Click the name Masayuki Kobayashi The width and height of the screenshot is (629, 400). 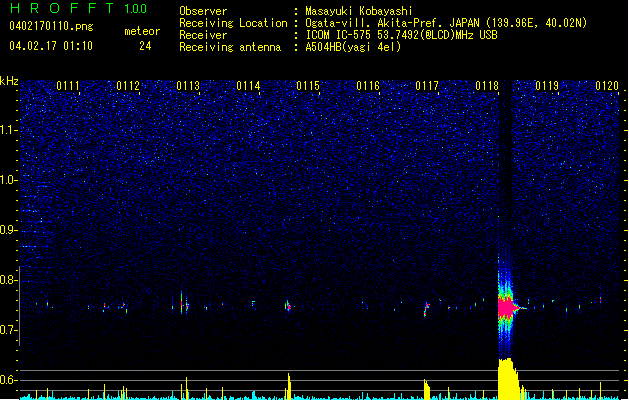coord(359,11)
